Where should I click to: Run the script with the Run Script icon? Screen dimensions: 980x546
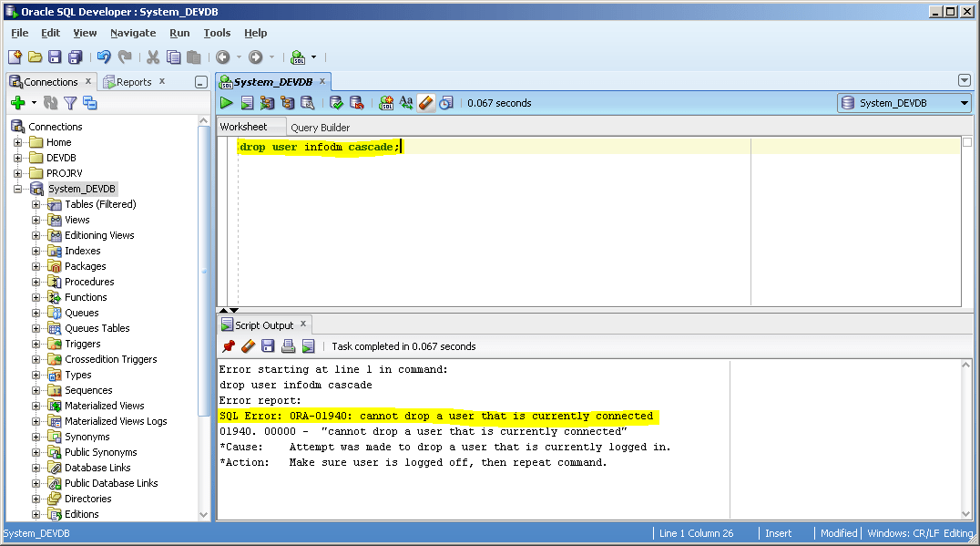(x=246, y=102)
